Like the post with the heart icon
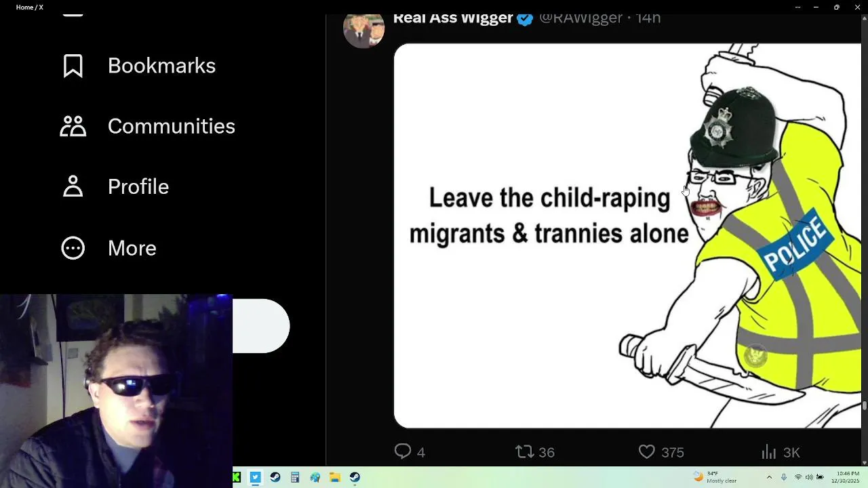The image size is (868, 488). pos(647,451)
